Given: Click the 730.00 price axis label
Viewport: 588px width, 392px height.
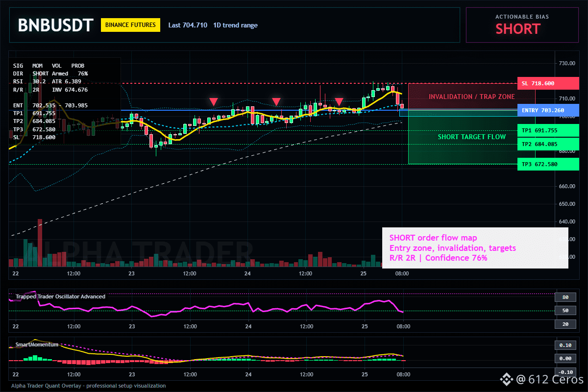Looking at the screenshot, I should point(566,63).
